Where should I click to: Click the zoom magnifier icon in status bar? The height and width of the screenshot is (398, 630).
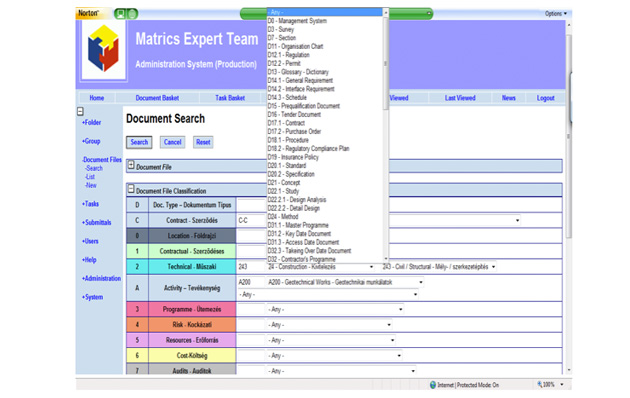pyautogui.click(x=540, y=384)
